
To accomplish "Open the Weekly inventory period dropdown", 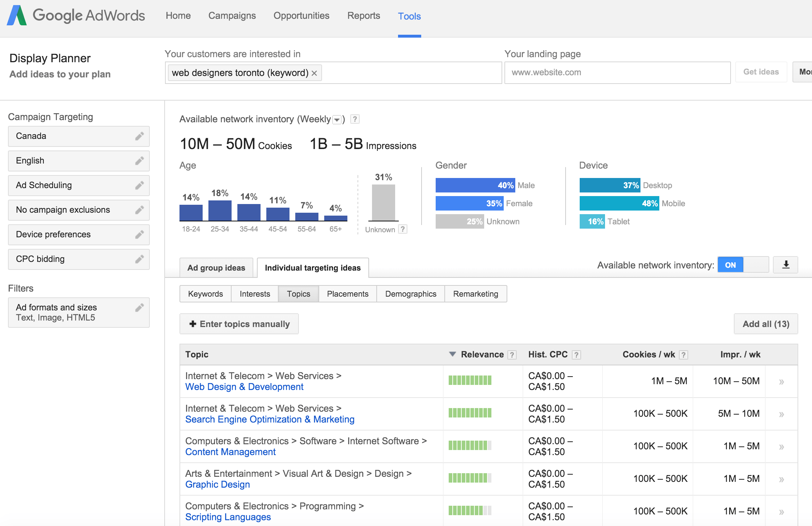I will point(337,119).
